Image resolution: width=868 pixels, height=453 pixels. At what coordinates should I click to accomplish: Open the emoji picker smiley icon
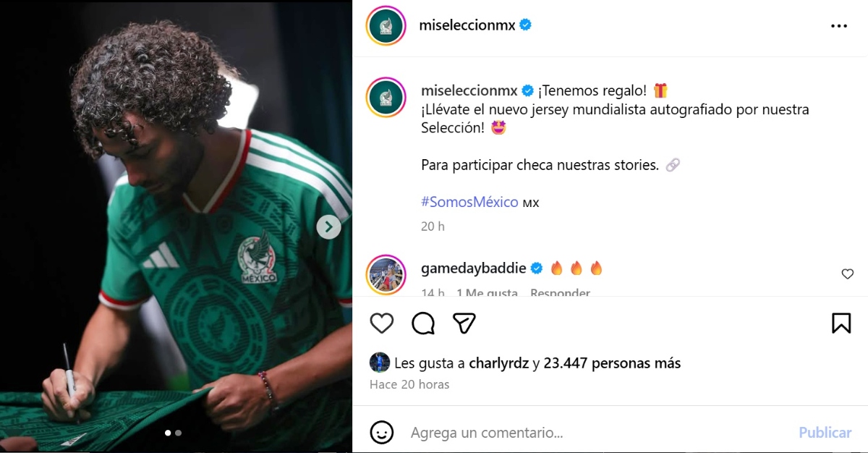pyautogui.click(x=382, y=433)
